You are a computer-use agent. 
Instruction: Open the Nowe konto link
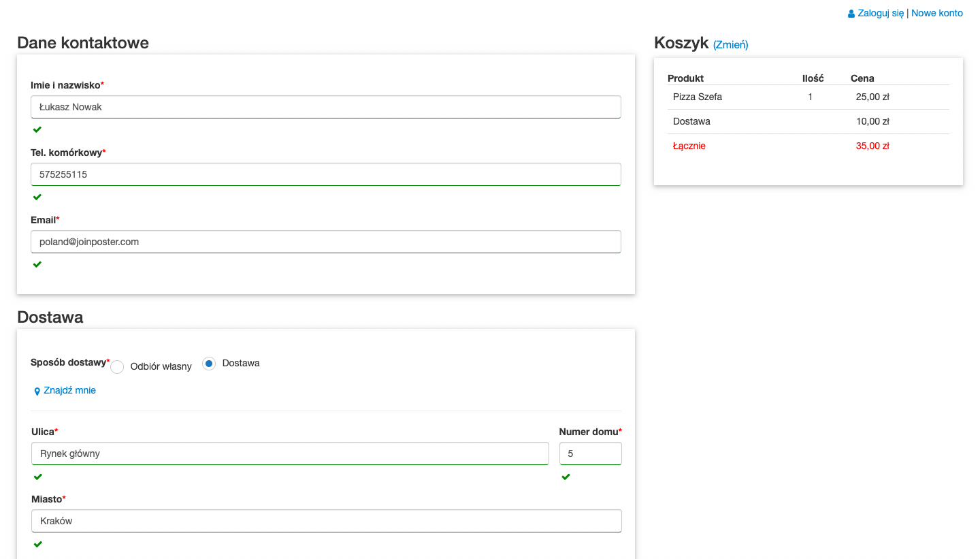click(x=937, y=13)
